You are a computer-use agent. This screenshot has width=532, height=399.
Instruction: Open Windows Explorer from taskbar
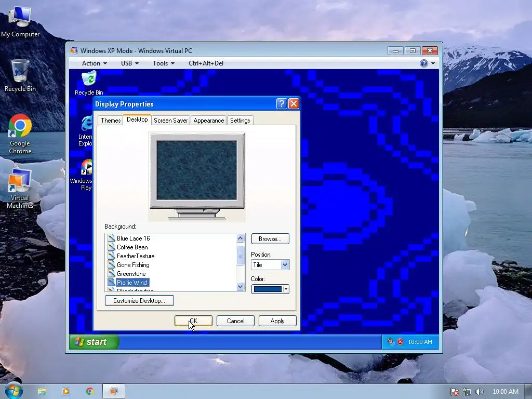click(42, 392)
